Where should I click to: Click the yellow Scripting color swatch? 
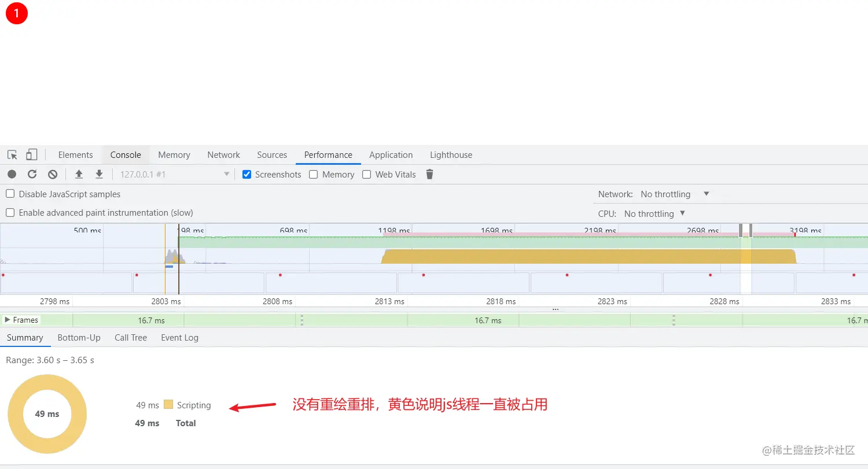(168, 405)
